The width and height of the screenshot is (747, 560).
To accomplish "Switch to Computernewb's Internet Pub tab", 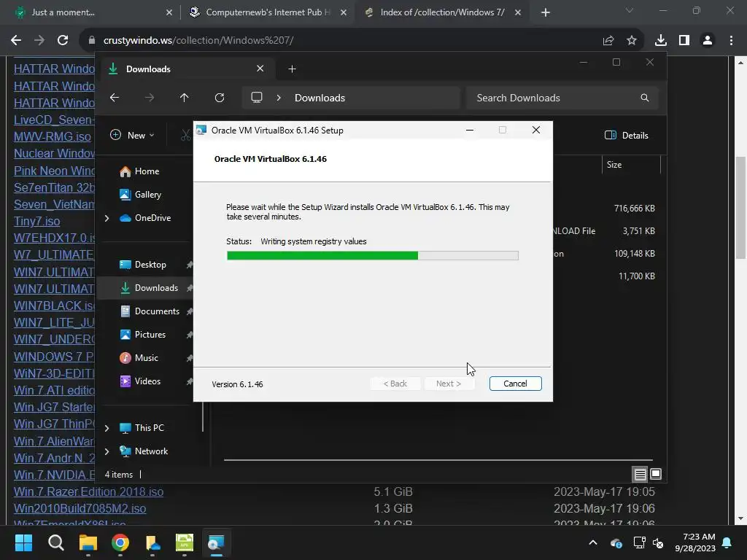I will coord(268,12).
